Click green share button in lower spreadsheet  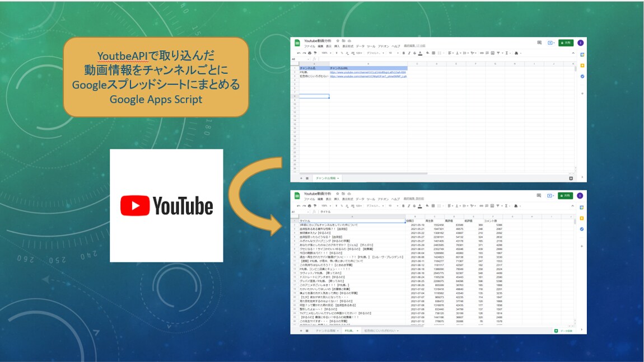pos(565,195)
